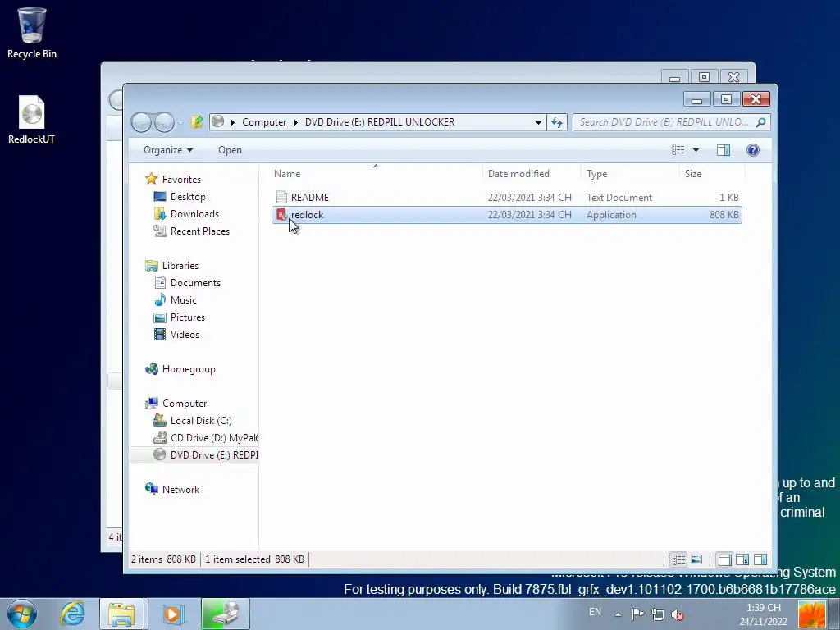
Task: Select Computer in navigation pane
Action: (185, 404)
